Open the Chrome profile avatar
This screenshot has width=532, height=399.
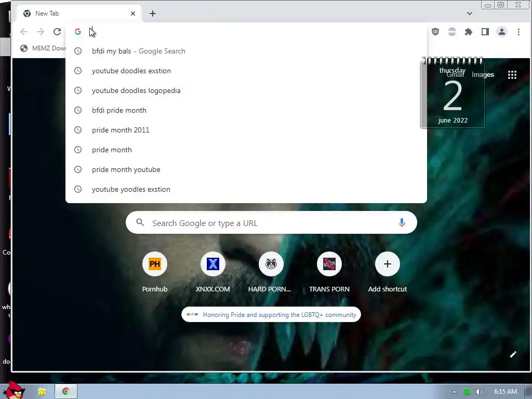502,32
